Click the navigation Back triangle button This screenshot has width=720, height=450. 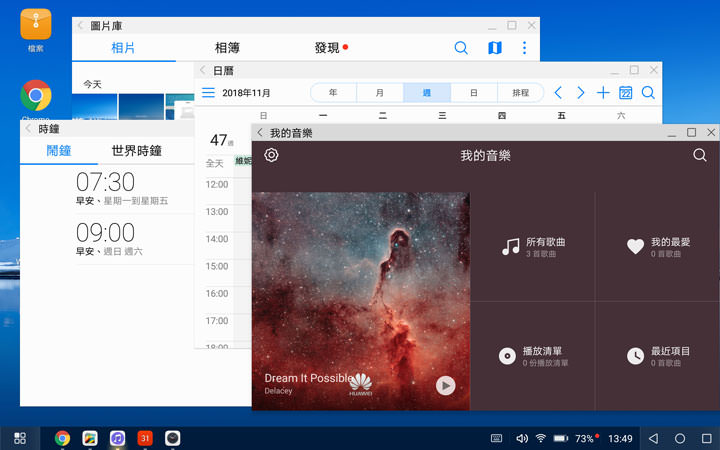click(x=653, y=439)
